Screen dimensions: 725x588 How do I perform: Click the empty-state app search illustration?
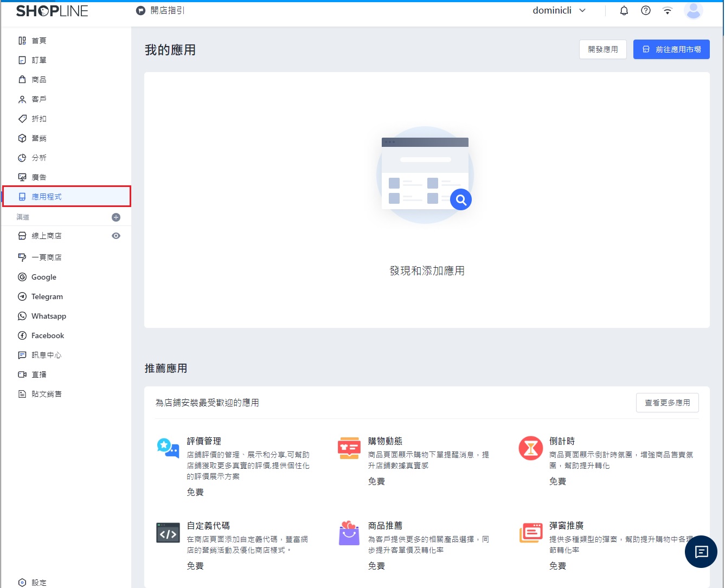tap(426, 175)
